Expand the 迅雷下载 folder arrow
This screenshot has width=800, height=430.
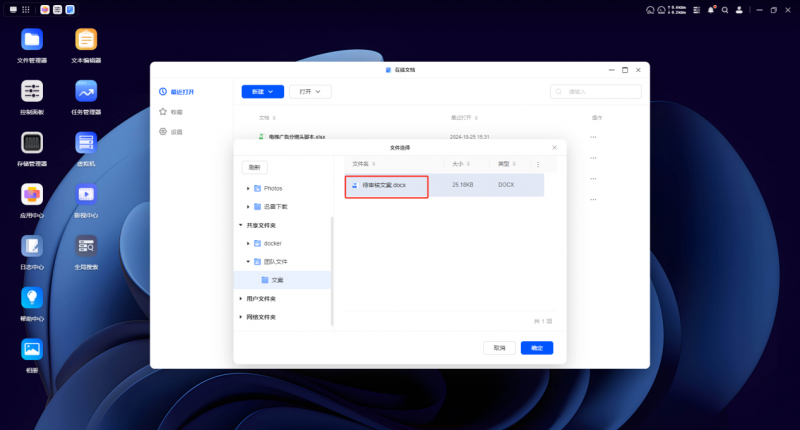coord(248,207)
